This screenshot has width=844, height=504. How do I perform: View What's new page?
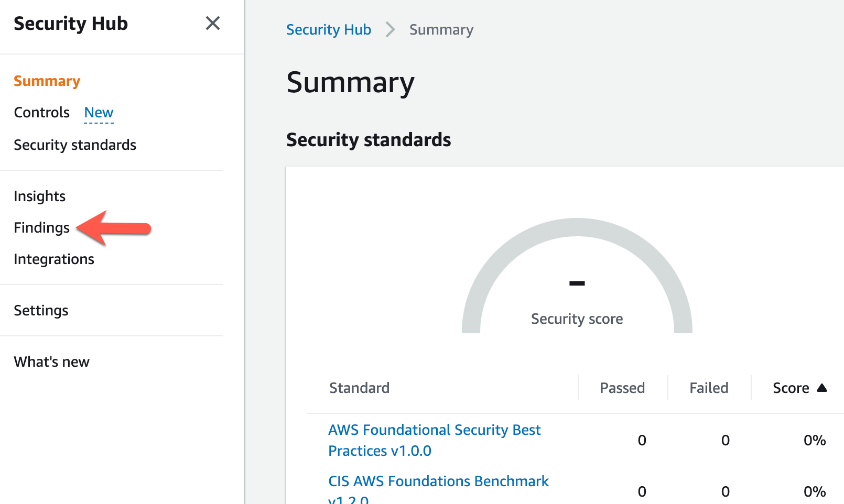(51, 362)
